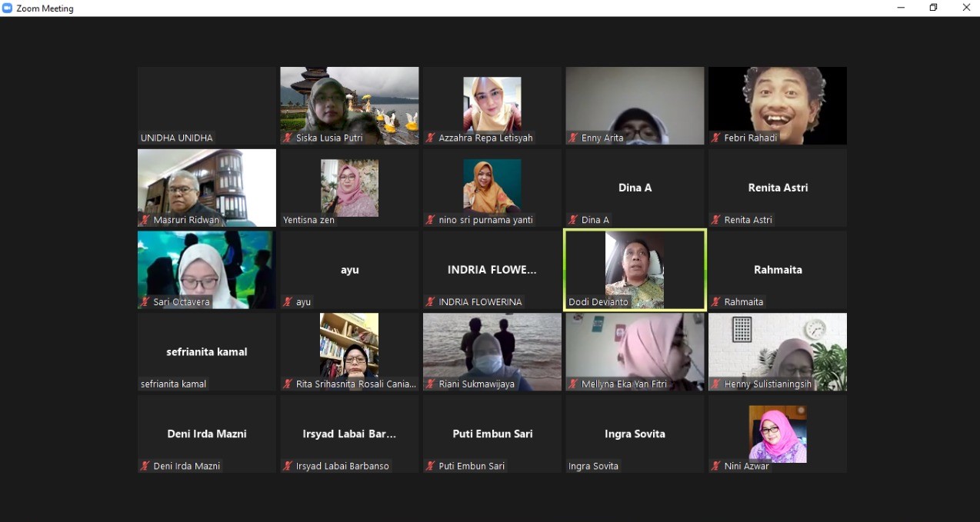Select Yentisna zen's profile picture
This screenshot has height=522, width=980.
tap(349, 188)
